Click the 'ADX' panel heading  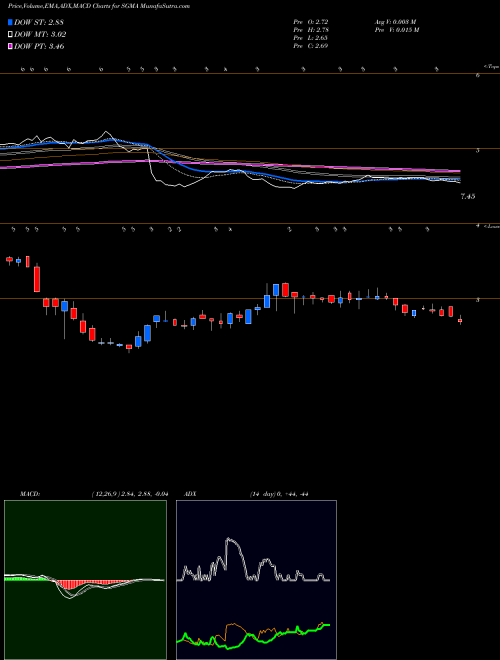tap(191, 494)
